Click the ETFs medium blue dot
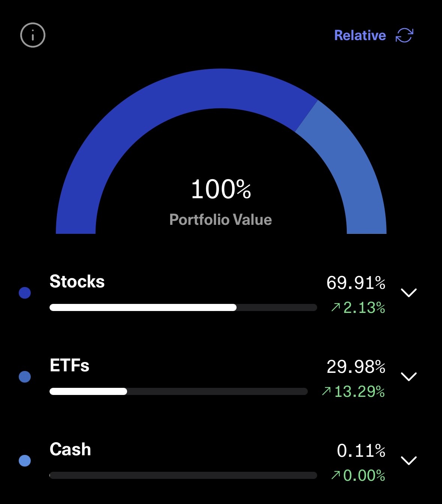This screenshot has width=442, height=504. pos(25,377)
